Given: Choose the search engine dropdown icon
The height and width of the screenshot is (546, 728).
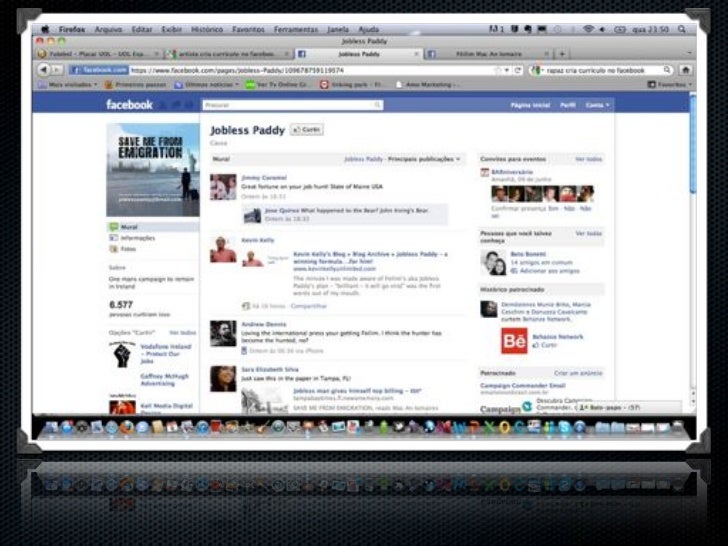Looking at the screenshot, I should (537, 70).
